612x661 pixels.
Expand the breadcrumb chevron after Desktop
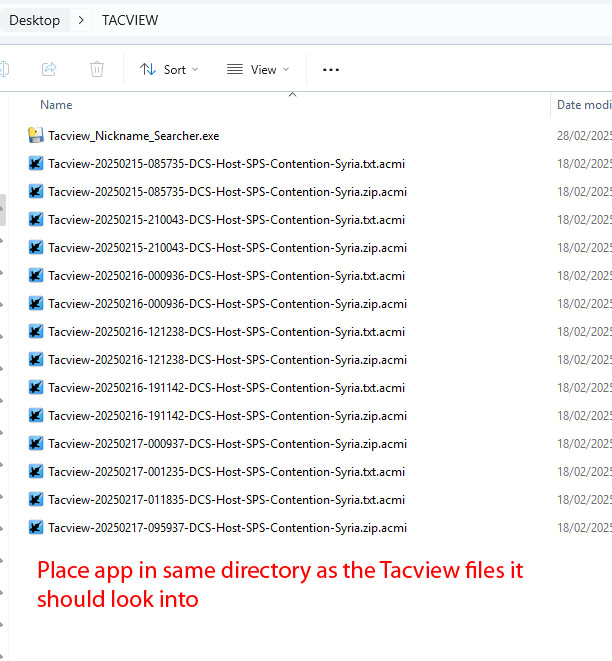tap(80, 20)
